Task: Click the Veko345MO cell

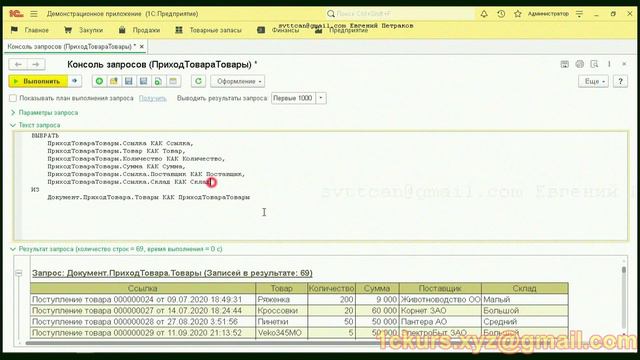Action: tap(282, 333)
